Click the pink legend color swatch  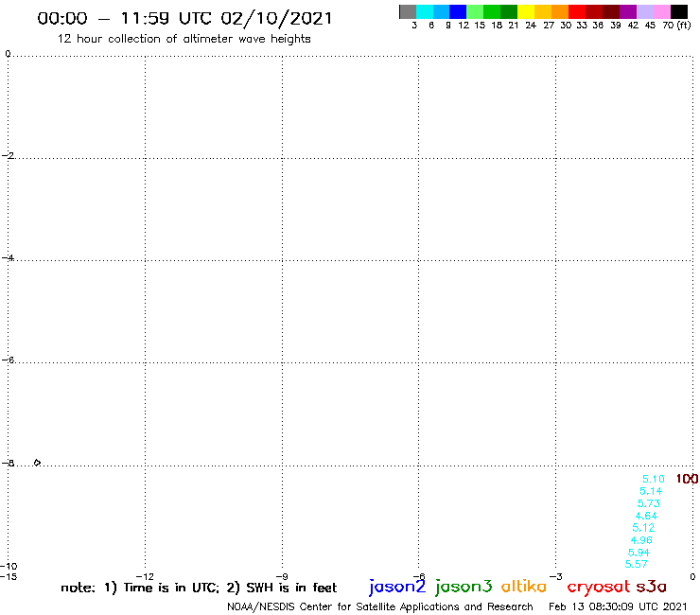click(662, 11)
